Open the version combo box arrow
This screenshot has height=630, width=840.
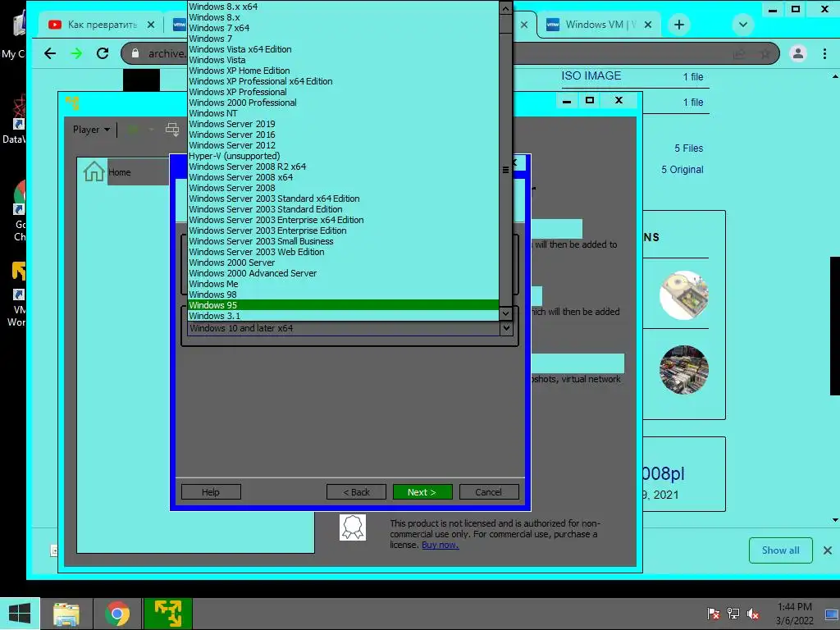505,328
